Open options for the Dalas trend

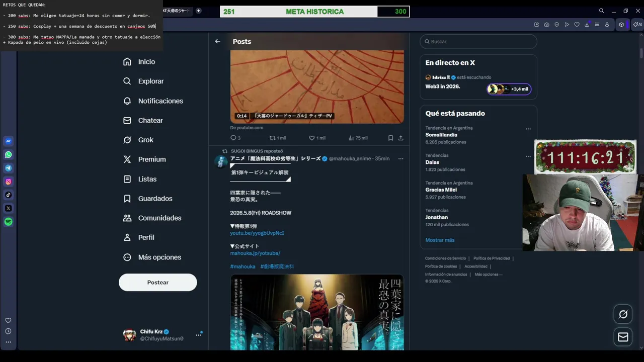point(528,156)
